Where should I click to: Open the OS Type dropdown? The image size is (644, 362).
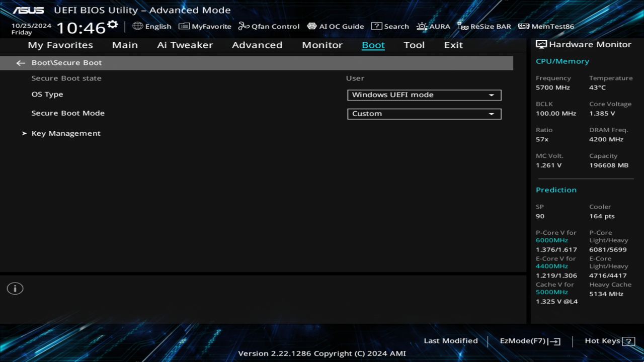coord(424,95)
